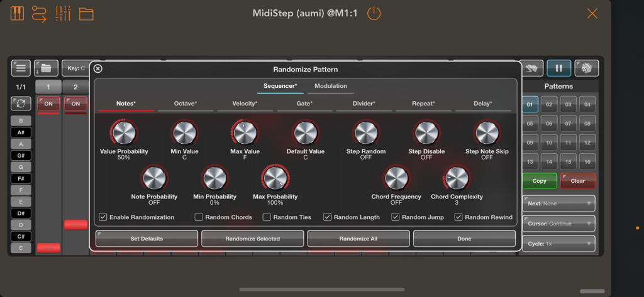Uncheck the Random Length checkbox
Image resolution: width=644 pixels, height=297 pixels.
327,217
